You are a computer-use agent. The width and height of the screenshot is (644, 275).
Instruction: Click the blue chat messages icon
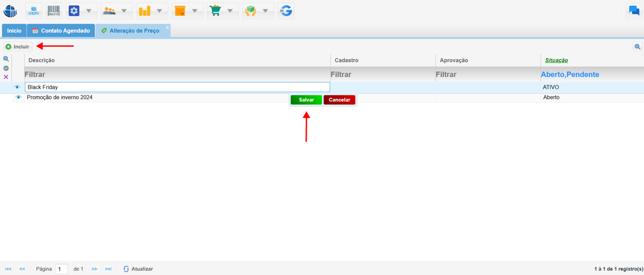pos(634,11)
